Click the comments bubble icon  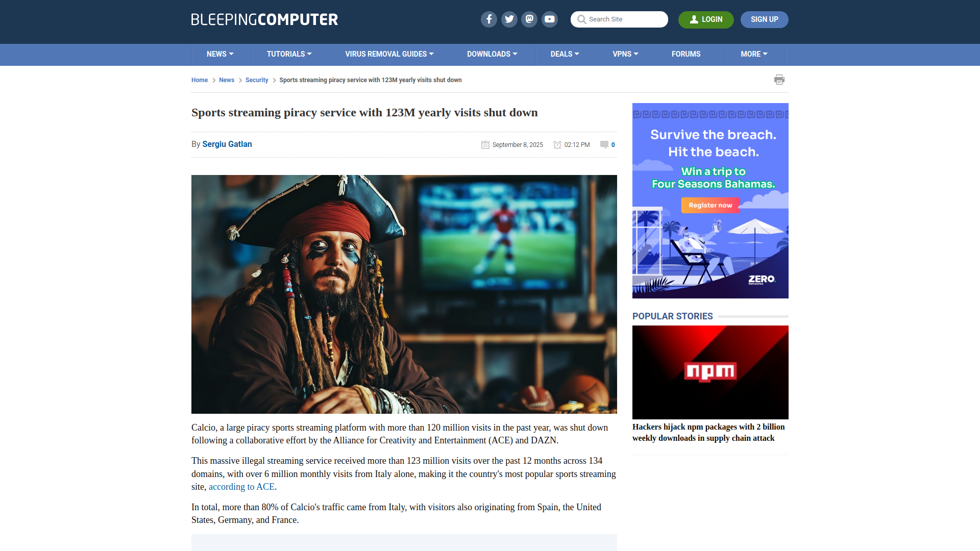[x=604, y=145]
